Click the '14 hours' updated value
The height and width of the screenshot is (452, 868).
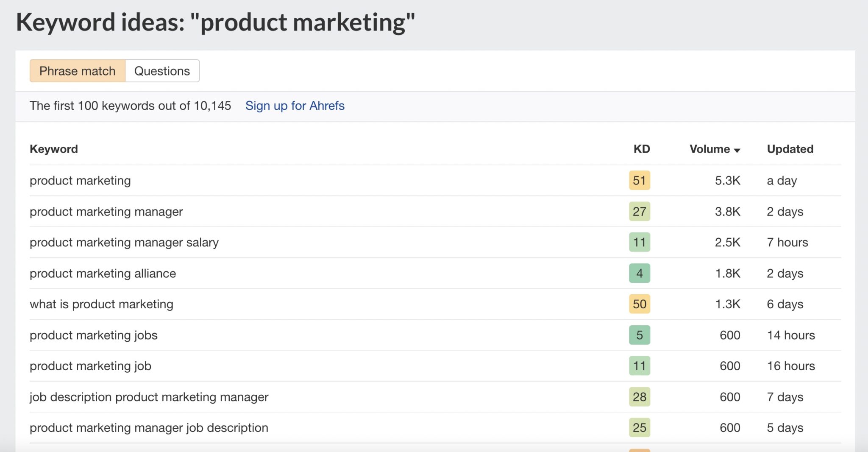[791, 335]
